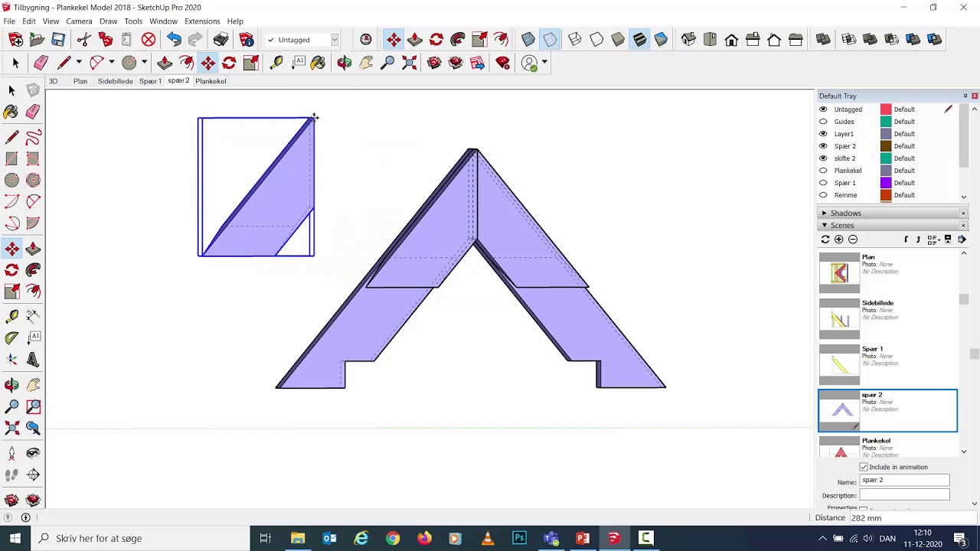The height and width of the screenshot is (551, 980).
Task: Click the Save diskette icon
Action: pyautogui.click(x=58, y=40)
